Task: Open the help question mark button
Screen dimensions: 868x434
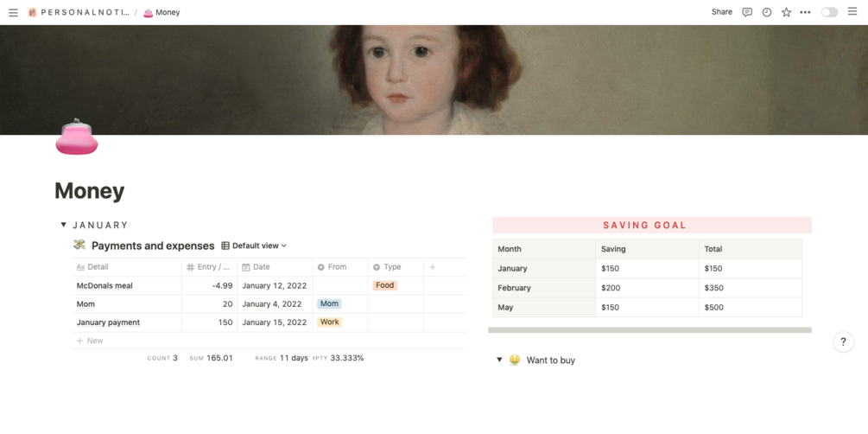Action: [x=843, y=341]
